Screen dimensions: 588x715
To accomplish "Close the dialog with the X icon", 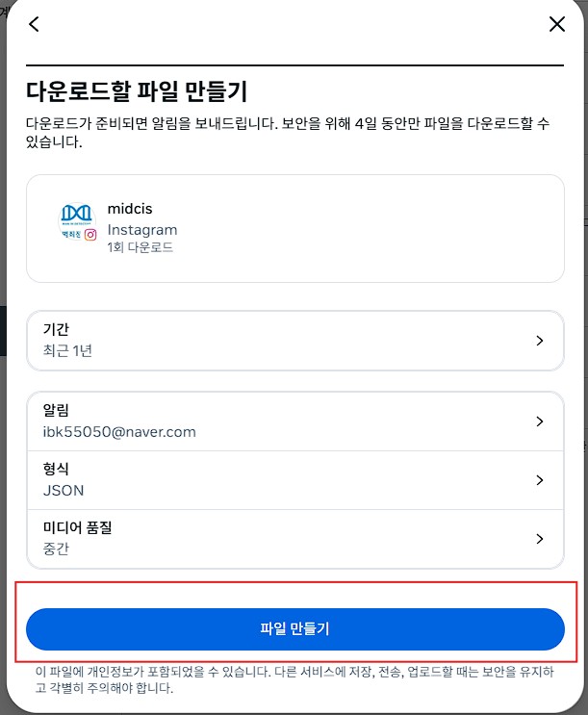I will coord(557,24).
